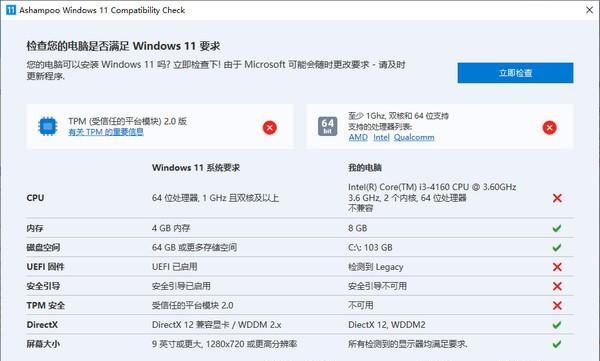The image size is (600, 361).
Task: Select the UEFI 固件 row label
Action: click(45, 267)
